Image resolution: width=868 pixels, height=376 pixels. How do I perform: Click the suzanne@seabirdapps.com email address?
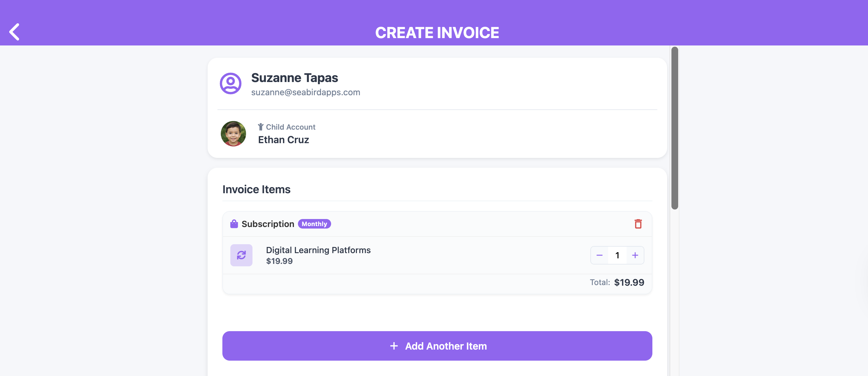305,92
